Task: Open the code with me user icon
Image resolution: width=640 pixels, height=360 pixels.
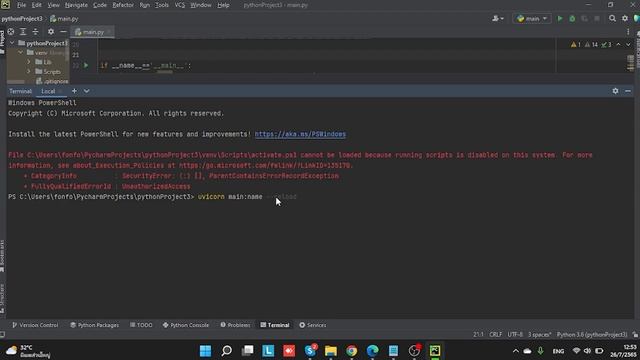Action: (x=498, y=18)
